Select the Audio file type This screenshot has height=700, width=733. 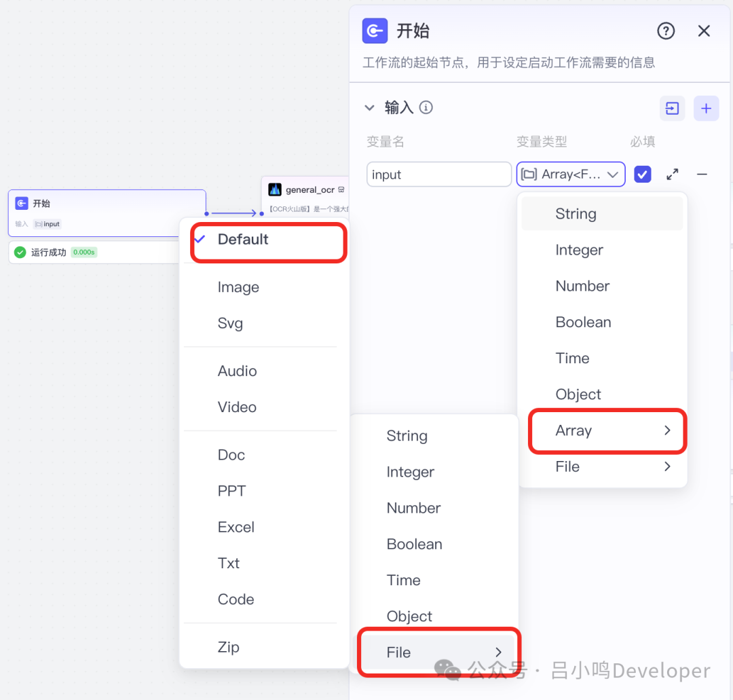[264, 371]
